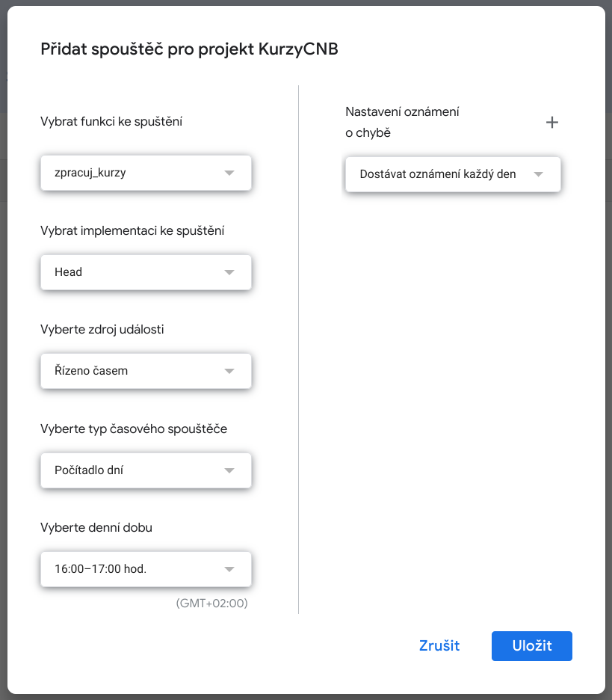Viewport: 612px width, 700px height.
Task: Click the dialog title Přidat spouštěč pro projekt KurzyCNB
Action: [x=189, y=49]
